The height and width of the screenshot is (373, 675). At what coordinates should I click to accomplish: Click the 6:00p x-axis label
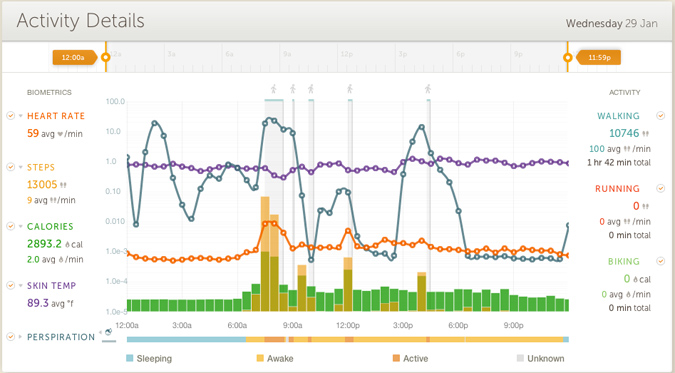click(458, 326)
